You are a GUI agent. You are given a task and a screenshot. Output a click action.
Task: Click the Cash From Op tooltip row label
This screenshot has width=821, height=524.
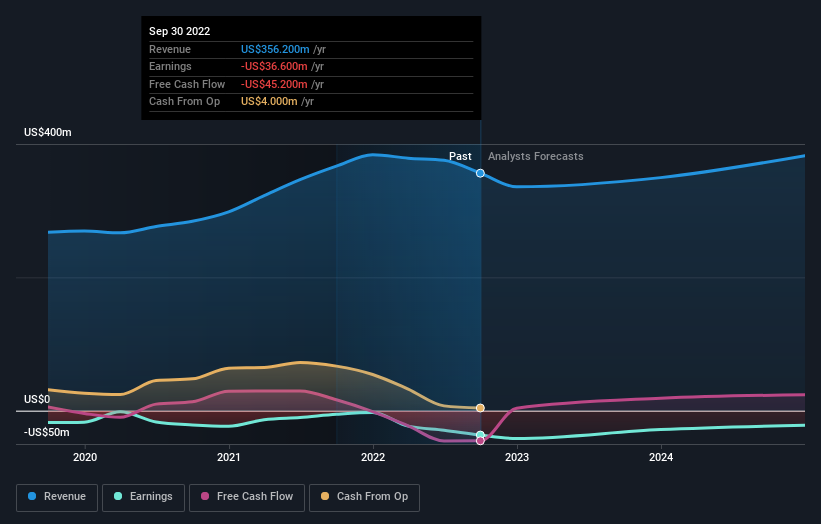[184, 102]
